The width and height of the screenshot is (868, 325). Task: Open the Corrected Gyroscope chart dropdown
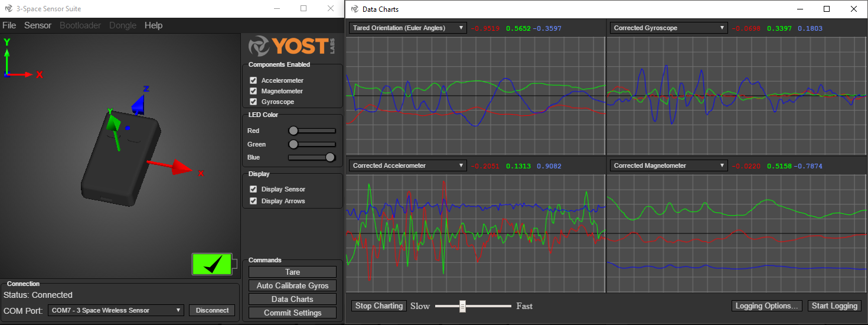[x=668, y=28]
